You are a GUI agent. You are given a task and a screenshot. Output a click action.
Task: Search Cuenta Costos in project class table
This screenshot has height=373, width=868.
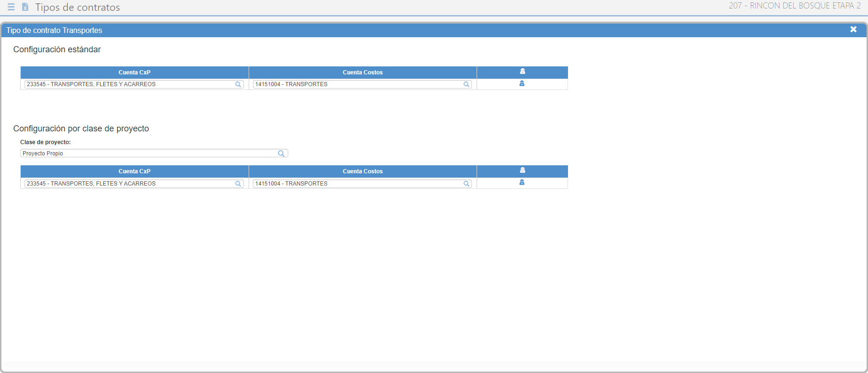466,184
